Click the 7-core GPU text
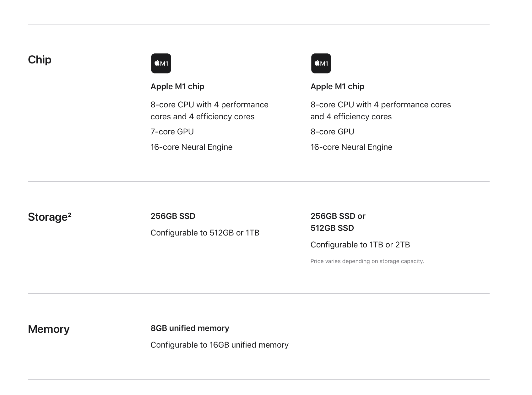The width and height of the screenshot is (532, 395). tap(172, 132)
